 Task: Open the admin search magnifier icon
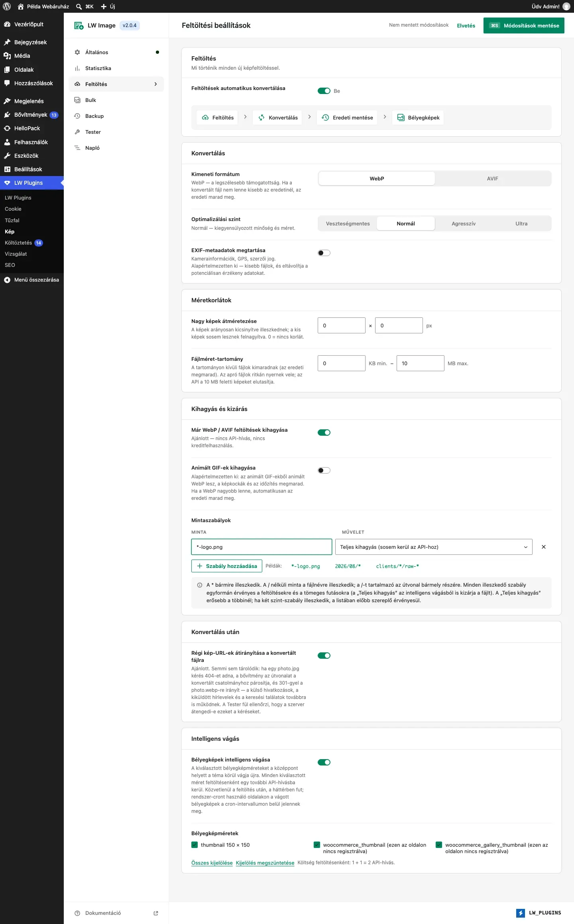79,6
